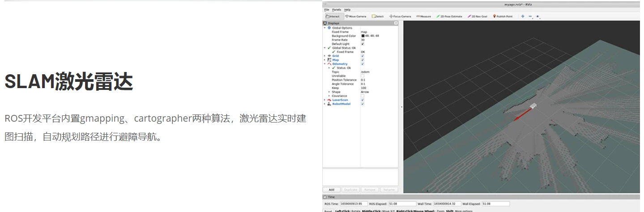The image size is (644, 212).
Task: Start a 2D Pose Estimate
Action: coord(449,16)
